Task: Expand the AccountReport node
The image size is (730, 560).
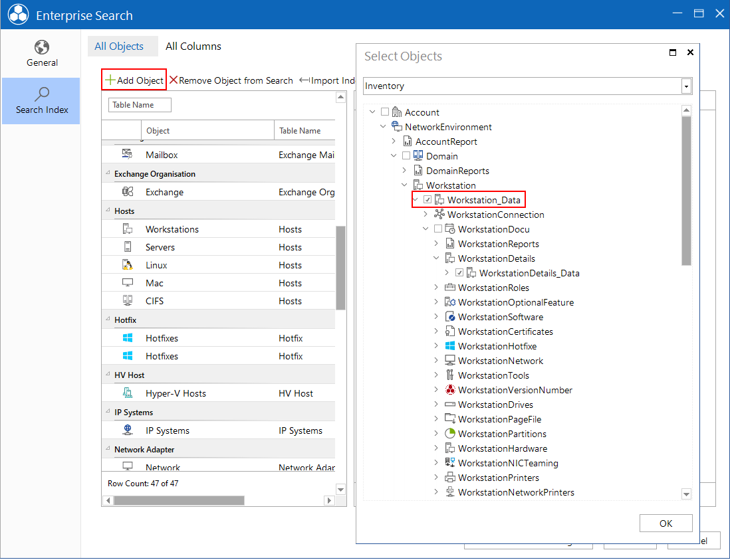Action: [394, 141]
